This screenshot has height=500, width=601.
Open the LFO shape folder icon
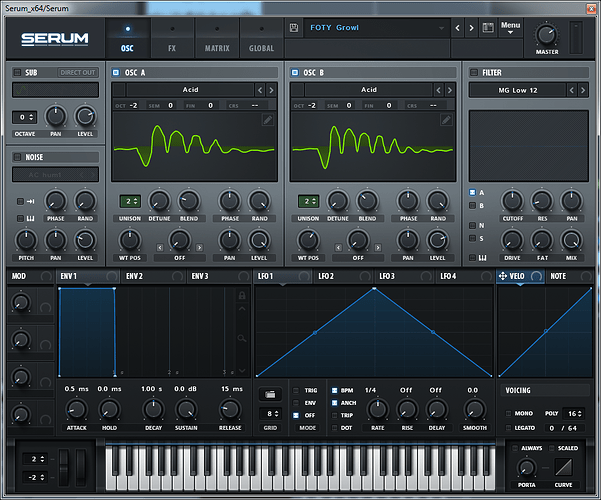click(x=270, y=394)
